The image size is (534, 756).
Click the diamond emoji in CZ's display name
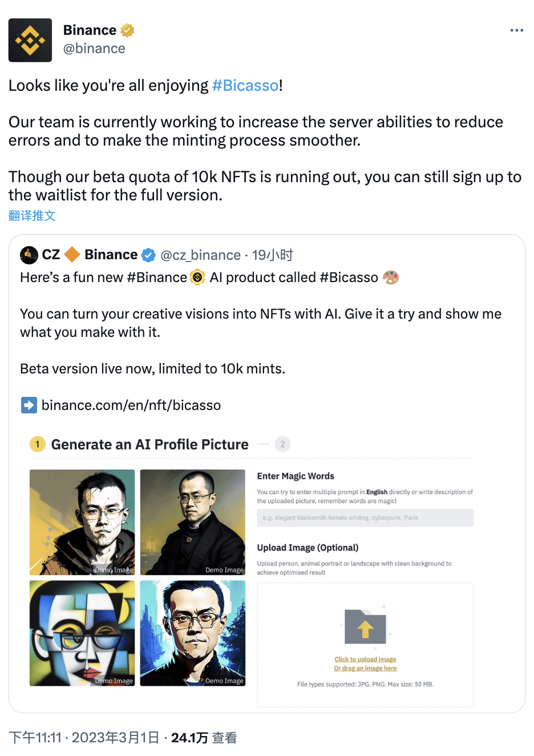click(x=72, y=255)
